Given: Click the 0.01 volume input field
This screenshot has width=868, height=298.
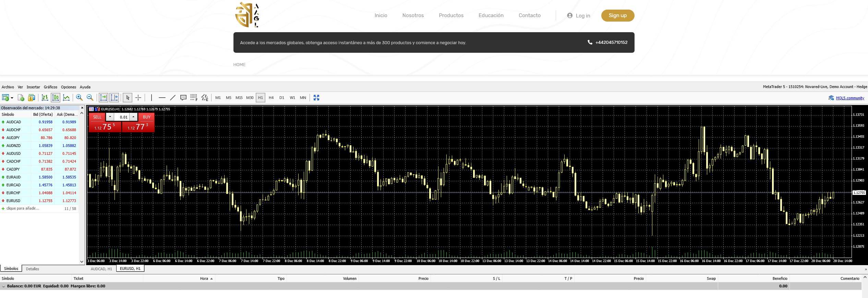Looking at the screenshot, I should click(x=122, y=117).
